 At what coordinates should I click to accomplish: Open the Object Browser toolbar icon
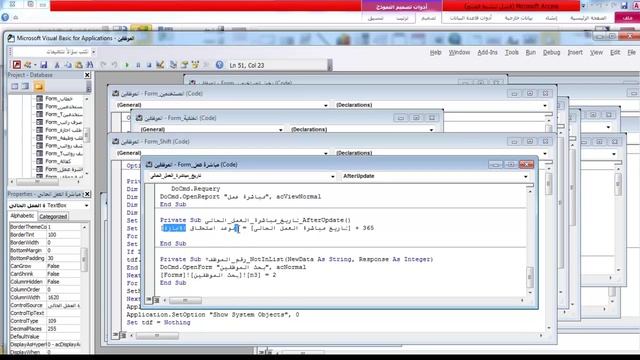(x=195, y=65)
